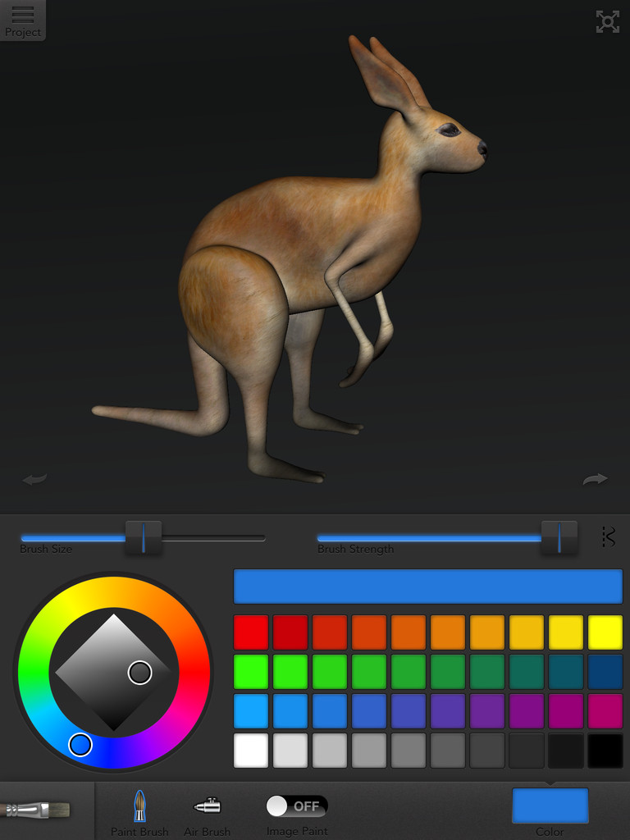Click the Brush Size slider handle

tap(144, 537)
